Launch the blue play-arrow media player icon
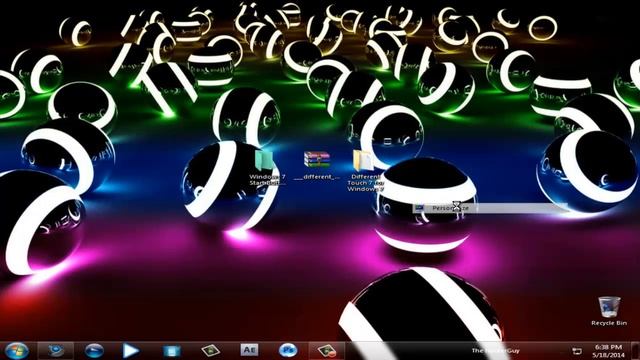 (x=131, y=351)
